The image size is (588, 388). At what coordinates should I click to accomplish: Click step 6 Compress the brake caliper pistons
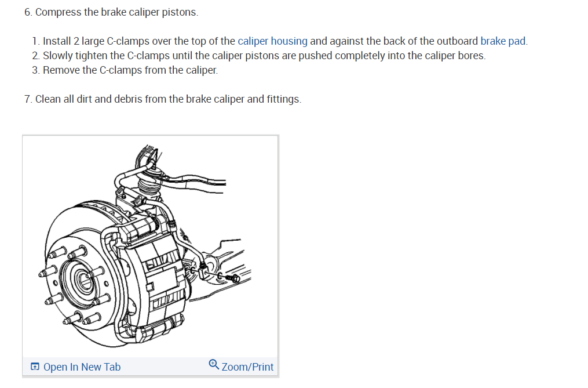tap(111, 12)
